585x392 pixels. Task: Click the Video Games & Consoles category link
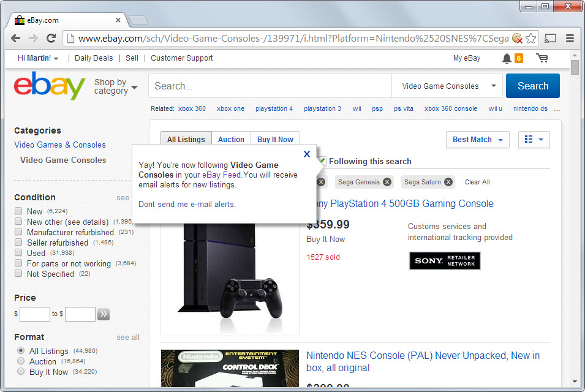pos(59,145)
